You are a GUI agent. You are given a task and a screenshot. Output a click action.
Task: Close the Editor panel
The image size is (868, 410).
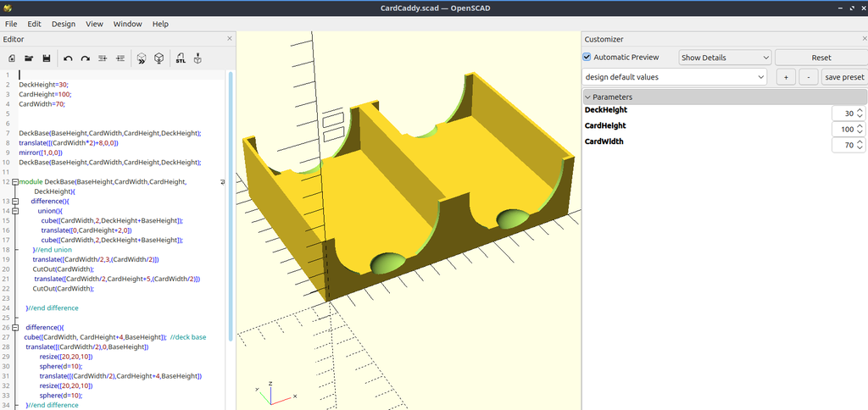point(230,39)
